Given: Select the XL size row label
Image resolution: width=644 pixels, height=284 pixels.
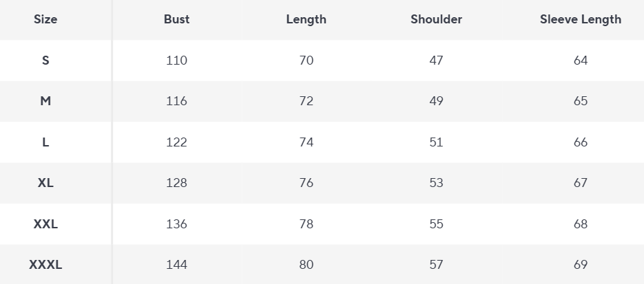Looking at the screenshot, I should 45,183.
